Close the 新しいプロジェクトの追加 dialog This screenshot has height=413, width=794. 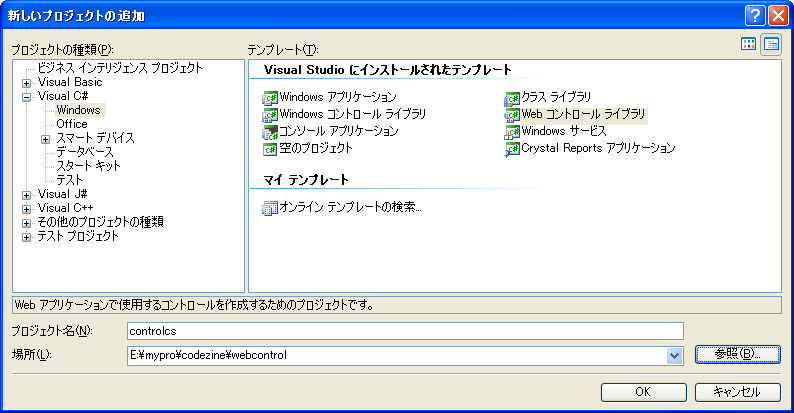pos(778,16)
